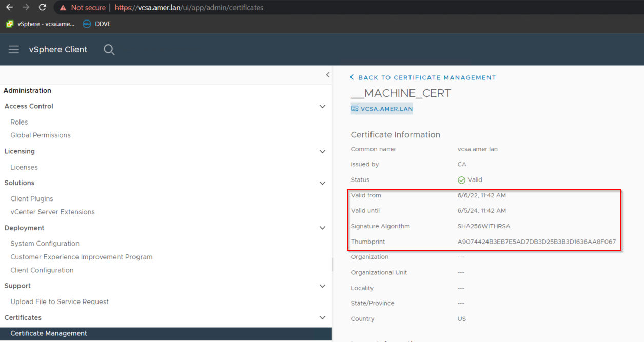Reload the page with the refresh icon

pos(42,7)
